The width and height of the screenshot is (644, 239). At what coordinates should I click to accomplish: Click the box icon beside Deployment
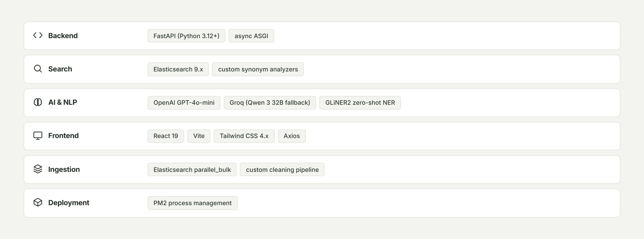coord(38,202)
